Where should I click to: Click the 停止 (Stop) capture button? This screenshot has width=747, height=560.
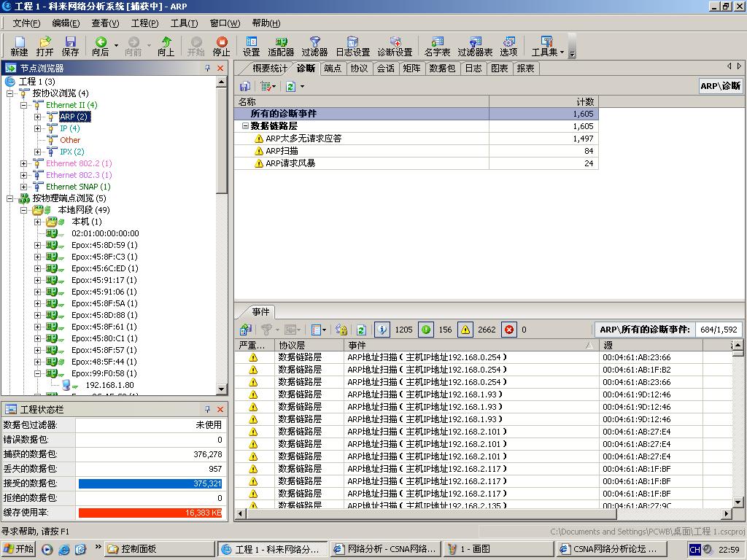221,46
